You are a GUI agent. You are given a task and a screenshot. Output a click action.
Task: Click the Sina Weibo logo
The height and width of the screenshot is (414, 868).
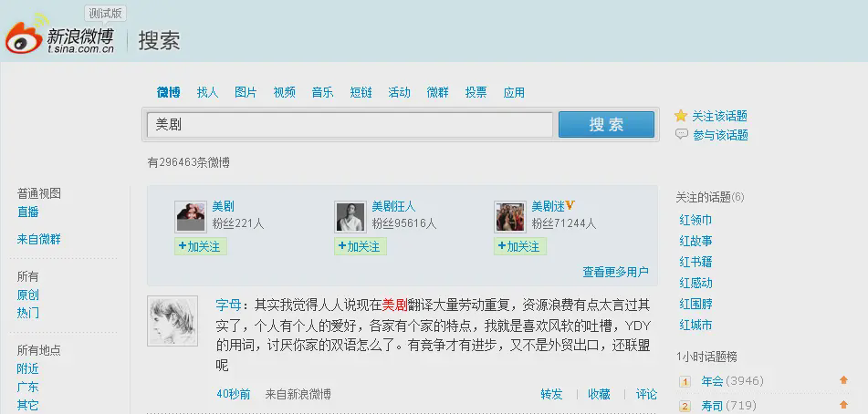pos(60,36)
